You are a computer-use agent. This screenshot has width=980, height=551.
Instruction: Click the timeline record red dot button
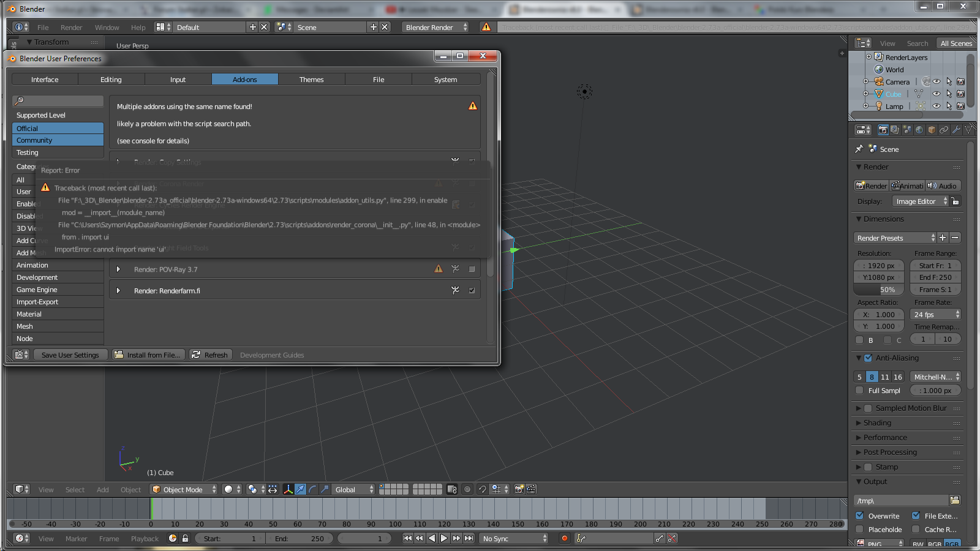pyautogui.click(x=564, y=538)
